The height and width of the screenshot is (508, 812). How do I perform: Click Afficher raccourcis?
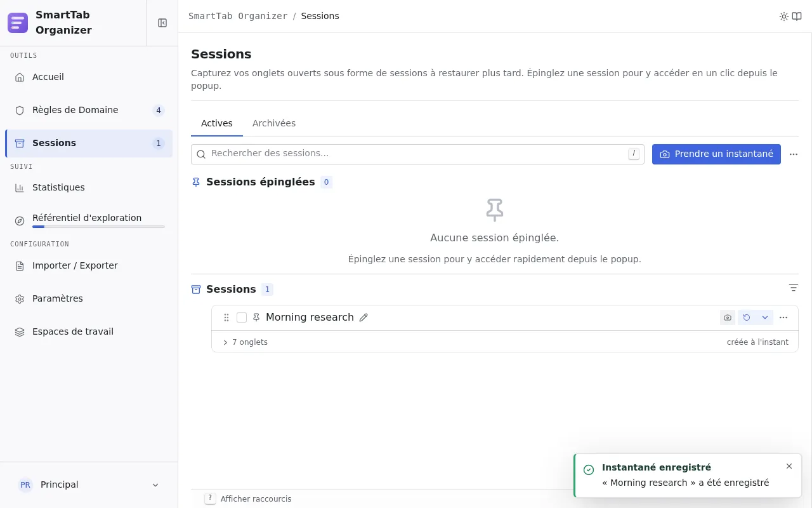tap(256, 499)
